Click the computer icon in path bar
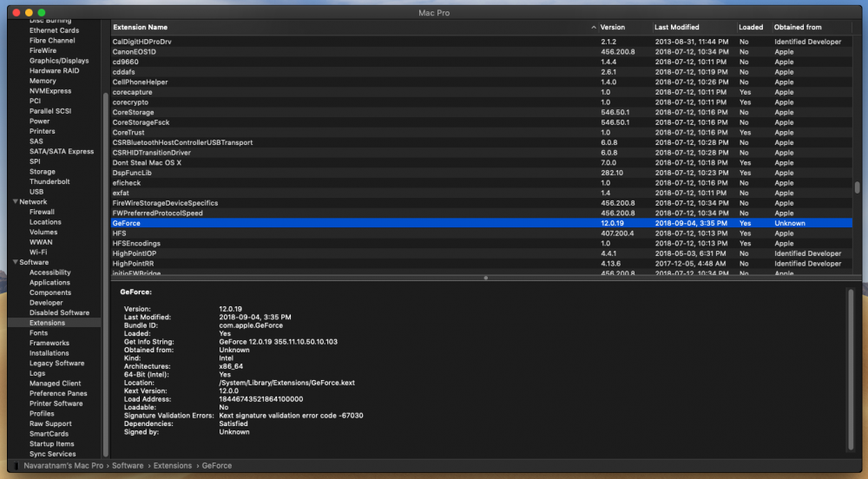The height and width of the screenshot is (479, 868). click(x=16, y=466)
